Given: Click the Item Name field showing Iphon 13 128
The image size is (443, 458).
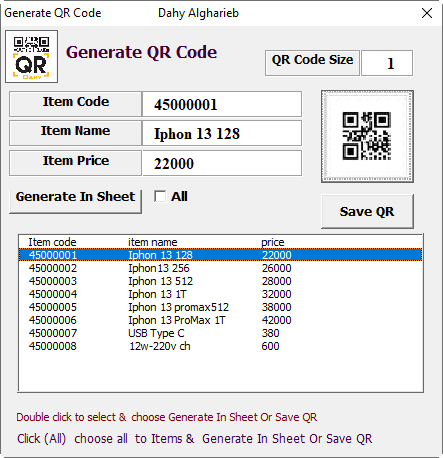Looking at the screenshot, I should (x=222, y=133).
